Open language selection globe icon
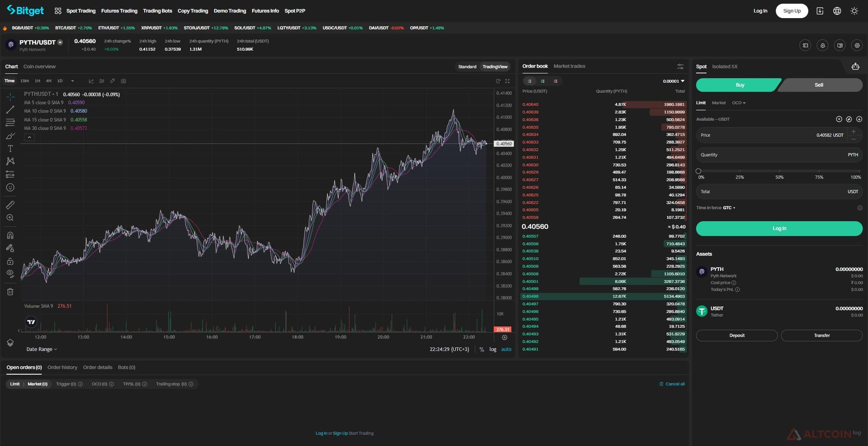The width and height of the screenshot is (868, 446). coord(837,11)
